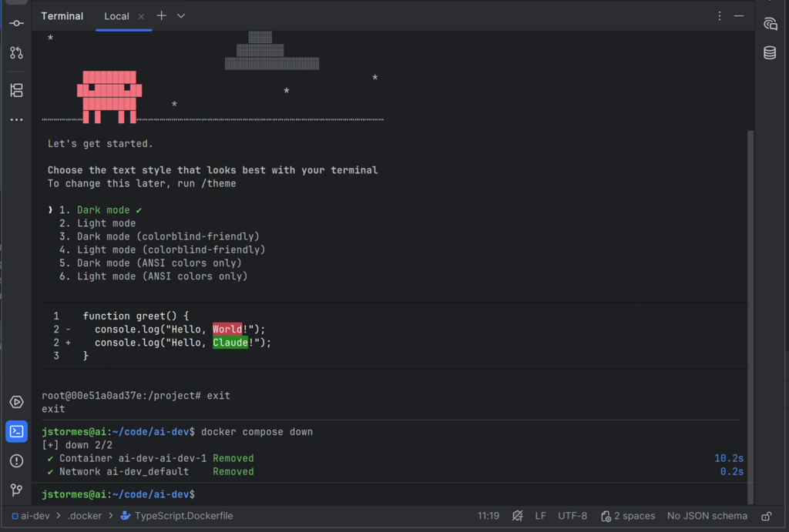
Task: Open the Problems tool window
Action: click(x=16, y=460)
